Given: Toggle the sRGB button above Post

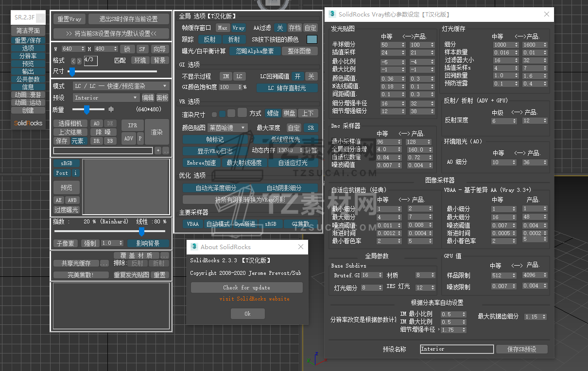Looking at the screenshot, I should [x=67, y=163].
